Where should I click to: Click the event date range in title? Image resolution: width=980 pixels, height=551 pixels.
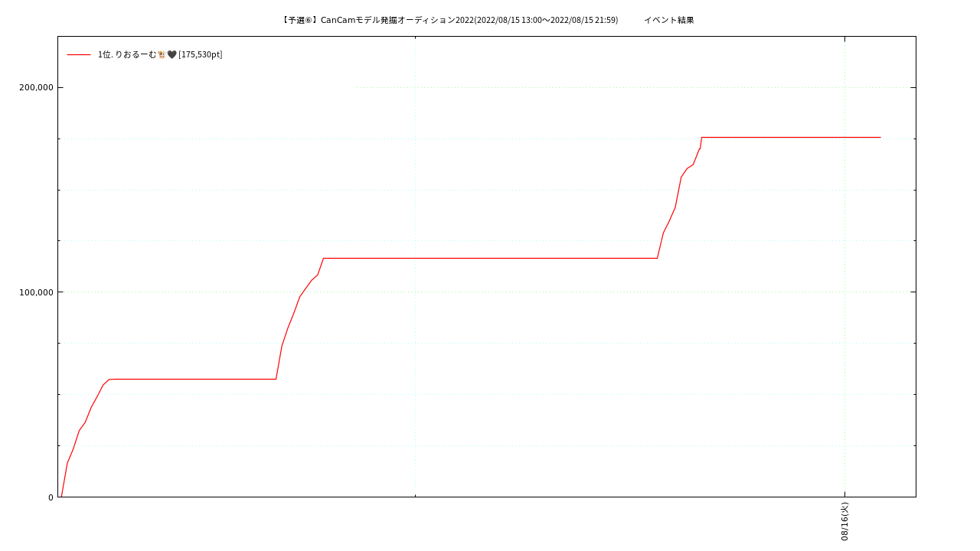click(546, 20)
